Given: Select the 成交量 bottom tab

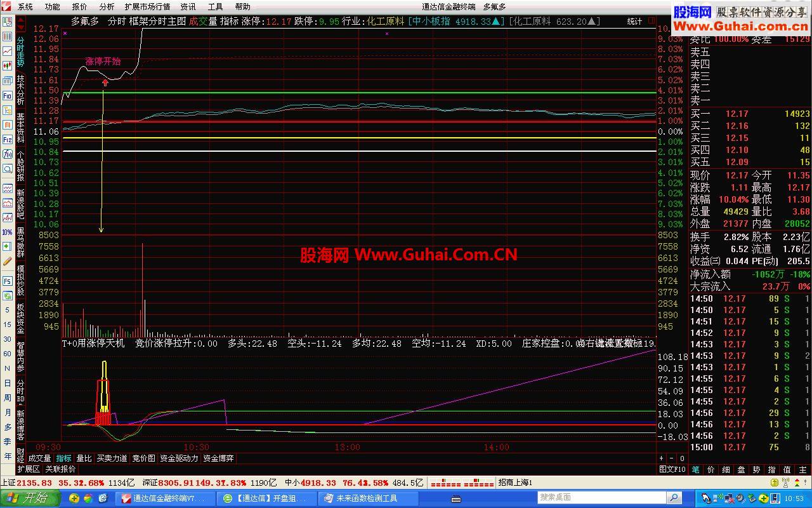Looking at the screenshot, I should [x=39, y=458].
